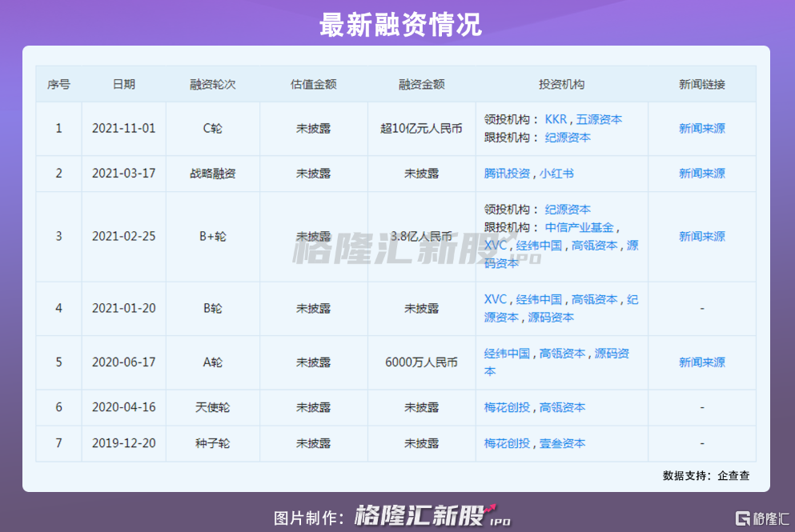Open 新闻来源 for the 战略融资 row
The height and width of the screenshot is (532, 795).
tap(701, 174)
